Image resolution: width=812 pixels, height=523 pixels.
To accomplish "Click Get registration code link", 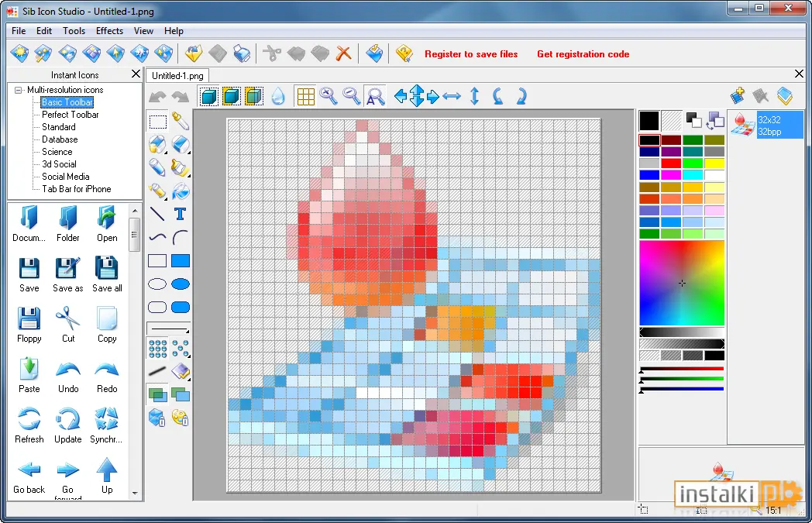I will (583, 54).
